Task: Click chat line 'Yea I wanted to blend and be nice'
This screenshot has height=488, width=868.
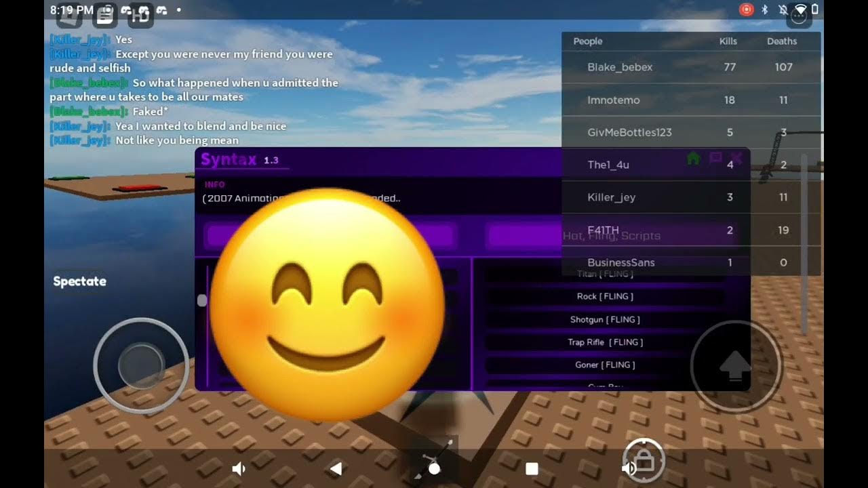Action: coord(201,126)
